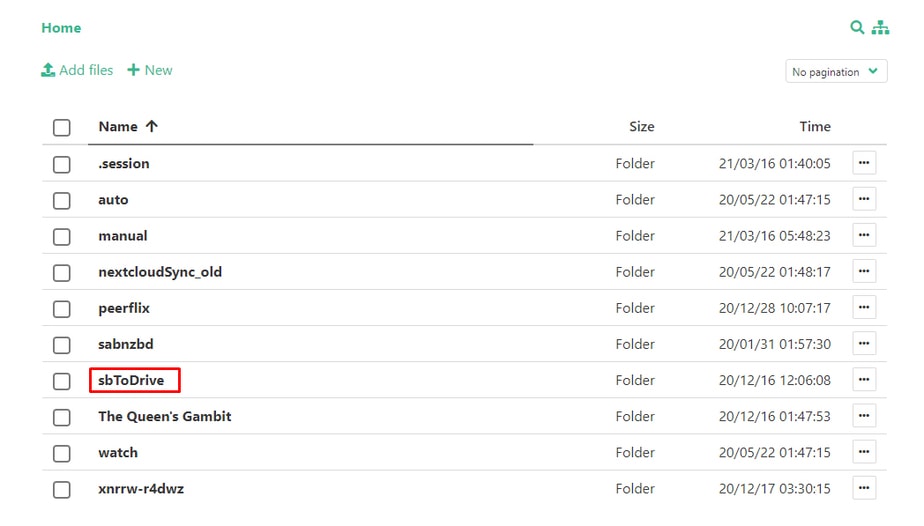
Task: Open the sbToDrive folder
Action: tap(131, 380)
